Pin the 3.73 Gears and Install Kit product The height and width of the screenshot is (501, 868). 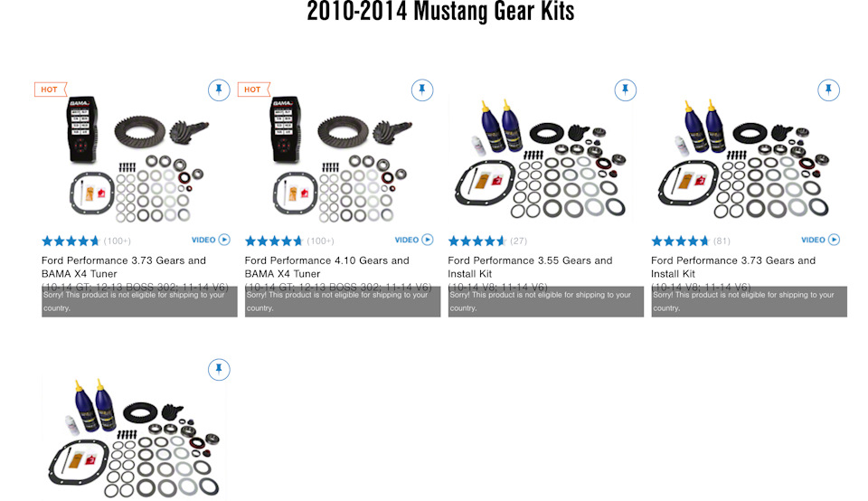tap(828, 90)
